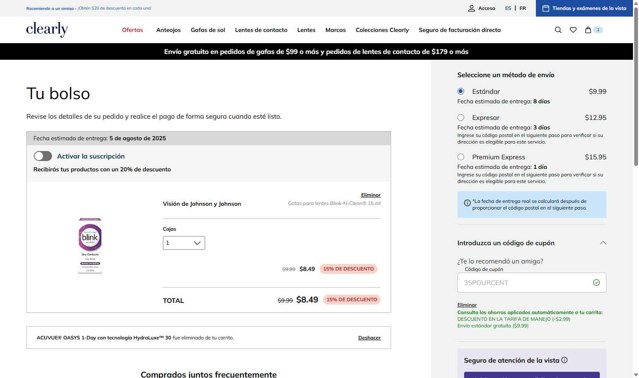Screen dimensions: 639x378
Task: Switch language to ES
Action: [508, 8]
